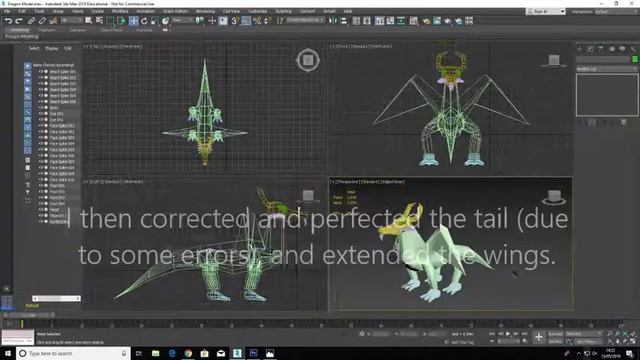The image size is (640, 360).
Task: Open the Reference Coordinate System View dropdown
Action: point(182,20)
